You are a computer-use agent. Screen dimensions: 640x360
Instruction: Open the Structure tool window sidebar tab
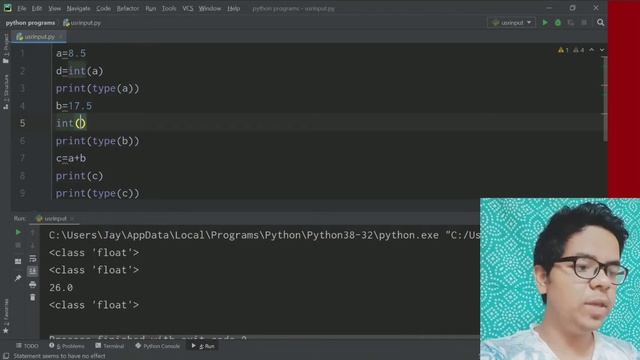tap(6, 92)
